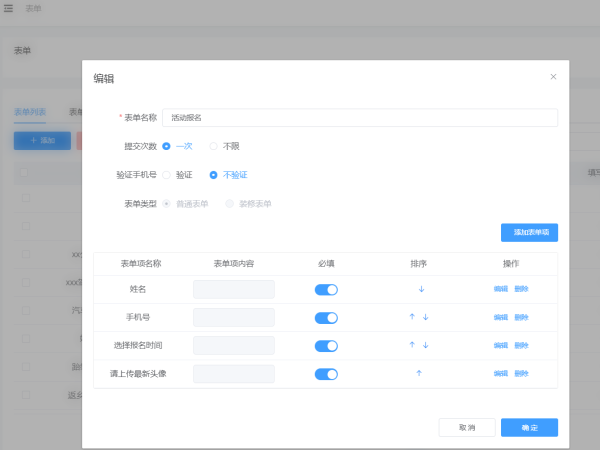Toggle the 必填 switch for 姓名
Screen dimensions: 600x450
click(326, 290)
